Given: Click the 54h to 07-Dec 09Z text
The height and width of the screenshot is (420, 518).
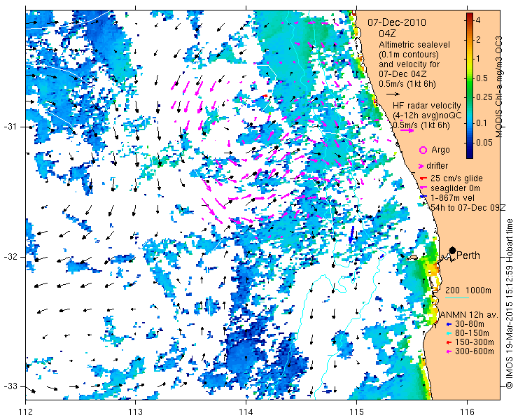Looking at the screenshot, I should (468, 207).
